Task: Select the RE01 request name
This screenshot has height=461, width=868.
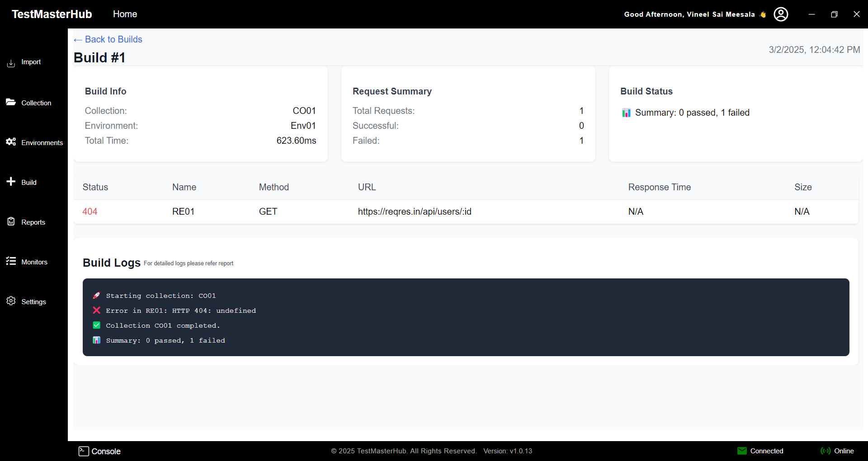Action: (x=183, y=212)
